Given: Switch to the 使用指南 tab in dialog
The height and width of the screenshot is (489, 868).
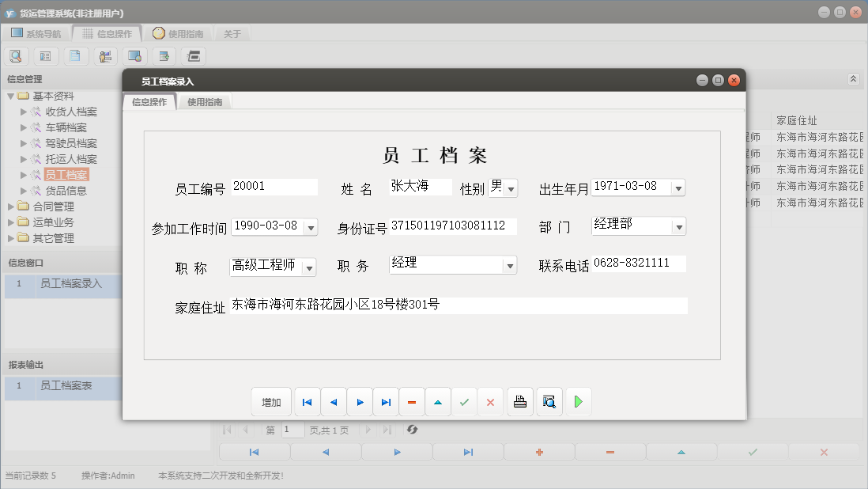Looking at the screenshot, I should coord(204,101).
